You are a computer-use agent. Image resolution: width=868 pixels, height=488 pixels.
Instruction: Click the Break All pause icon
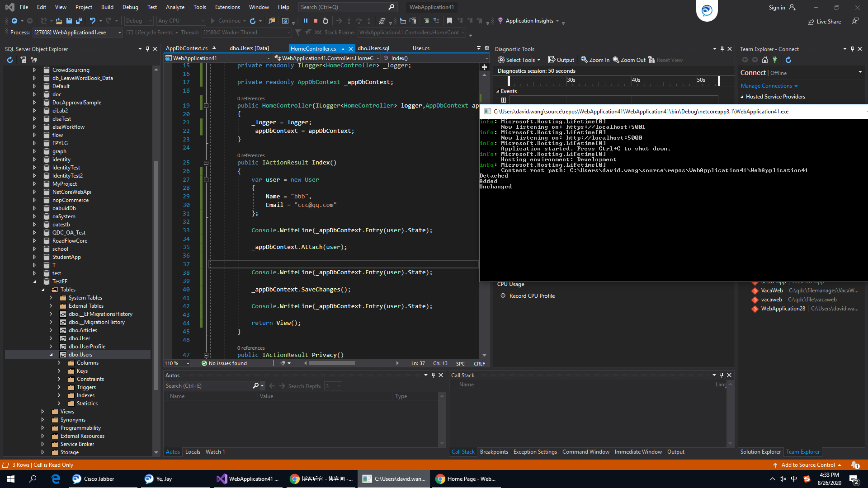[306, 21]
